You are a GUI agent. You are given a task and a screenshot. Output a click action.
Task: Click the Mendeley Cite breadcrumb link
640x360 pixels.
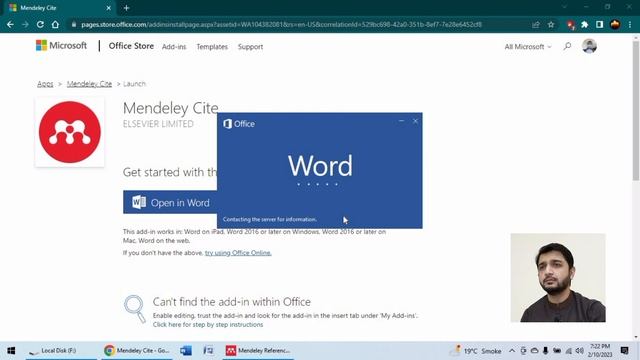(x=89, y=84)
